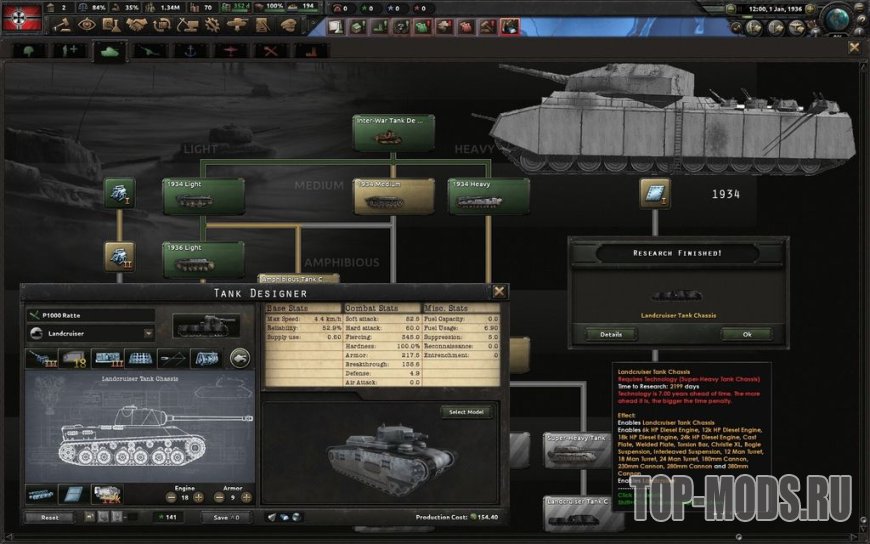Switch to the Naval research tab

189,50
